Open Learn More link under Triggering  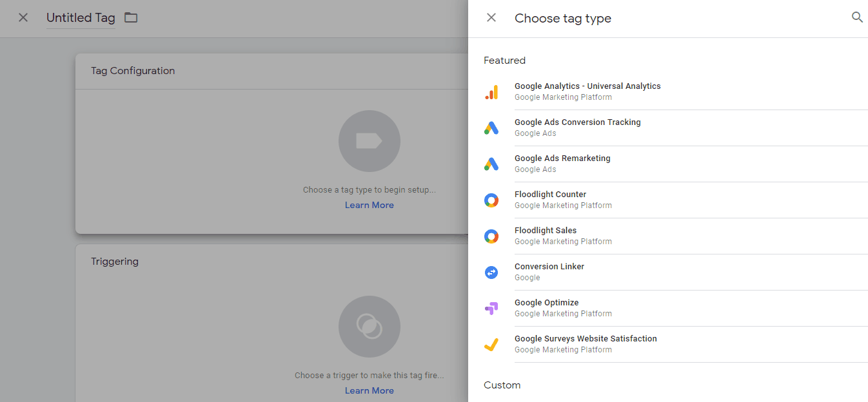[369, 390]
